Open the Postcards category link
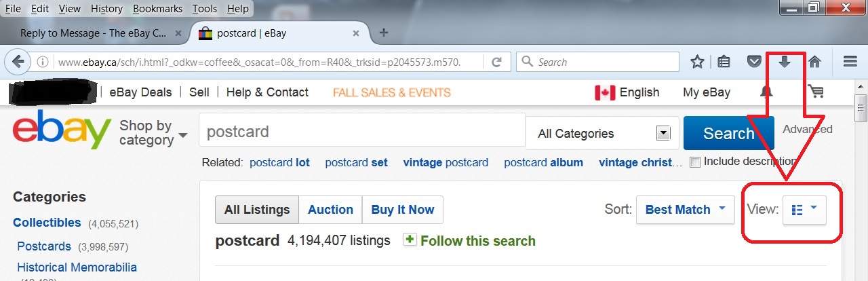Image resolution: width=868 pixels, height=281 pixels. click(x=44, y=246)
